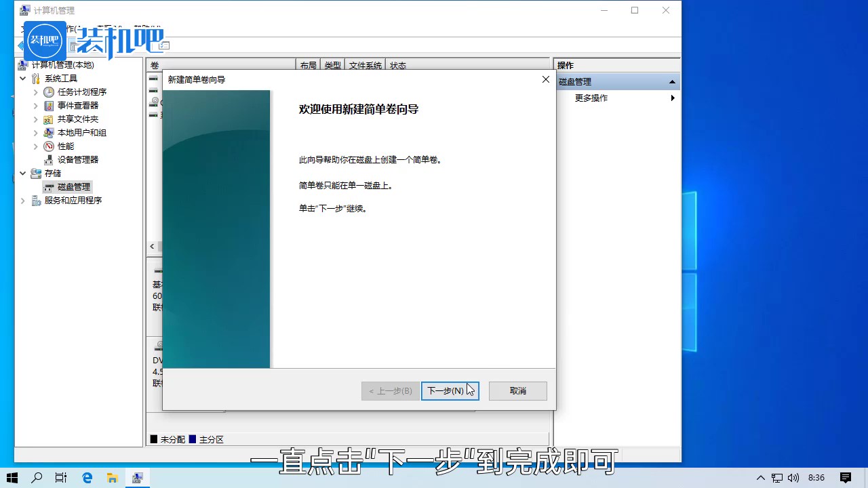The width and height of the screenshot is (868, 488).
Task: Expand 更多操作 in the Actions pane
Action: [x=672, y=98]
